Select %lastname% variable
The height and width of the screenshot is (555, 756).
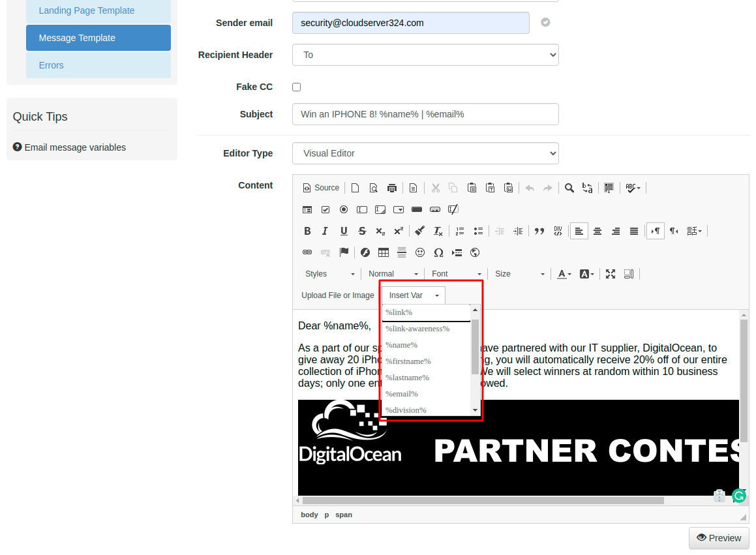(x=426, y=378)
